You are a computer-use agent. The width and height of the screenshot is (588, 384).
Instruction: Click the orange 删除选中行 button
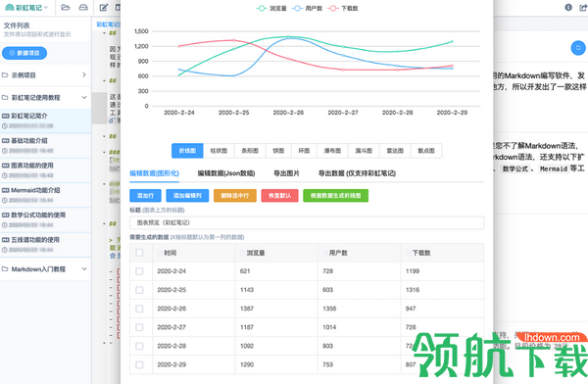point(235,195)
